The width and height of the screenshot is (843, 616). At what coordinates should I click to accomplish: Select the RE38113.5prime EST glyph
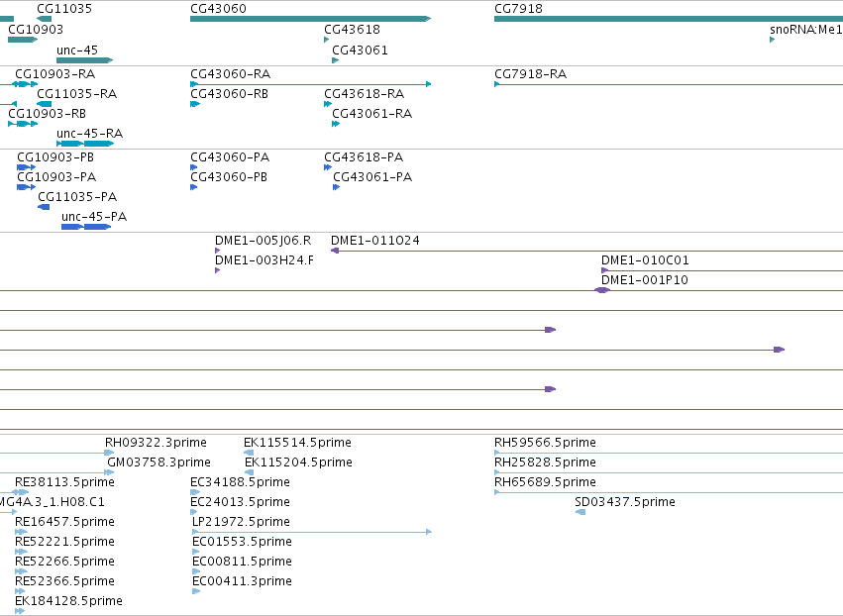[x=21, y=492]
